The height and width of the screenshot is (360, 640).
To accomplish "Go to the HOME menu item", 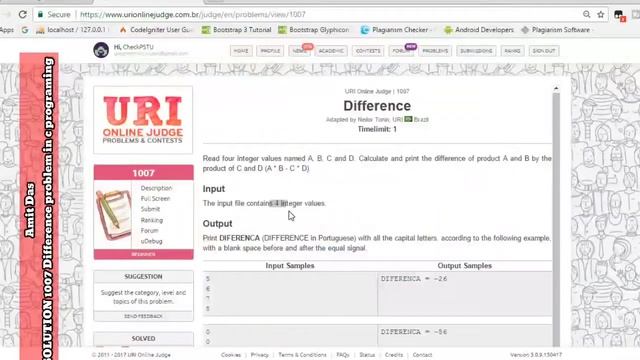I will pyautogui.click(x=241, y=51).
